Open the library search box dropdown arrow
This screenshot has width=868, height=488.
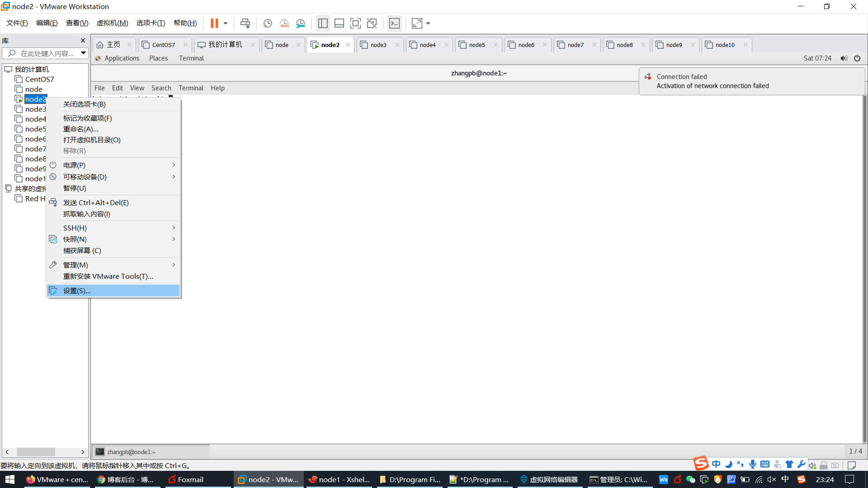point(83,53)
